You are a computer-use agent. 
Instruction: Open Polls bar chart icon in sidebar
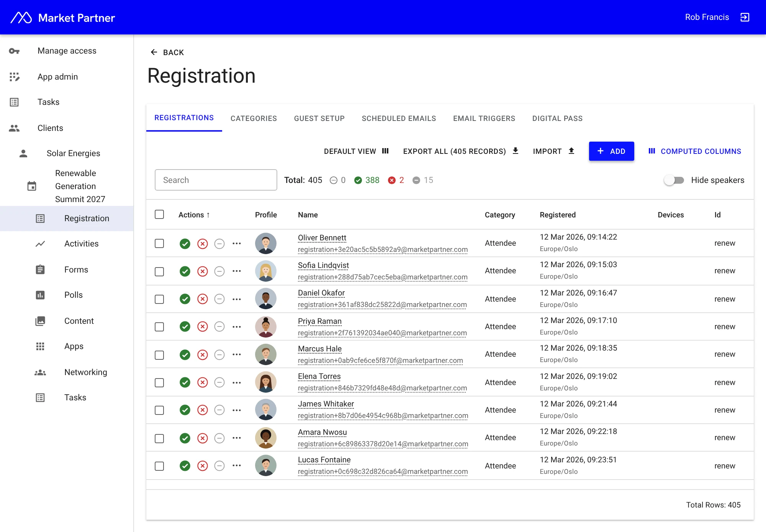40,295
